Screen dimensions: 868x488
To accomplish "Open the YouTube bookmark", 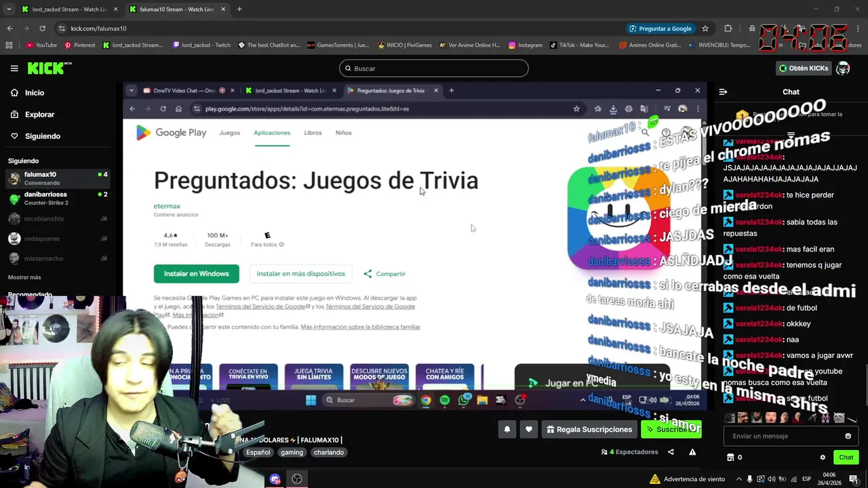I will (41, 45).
